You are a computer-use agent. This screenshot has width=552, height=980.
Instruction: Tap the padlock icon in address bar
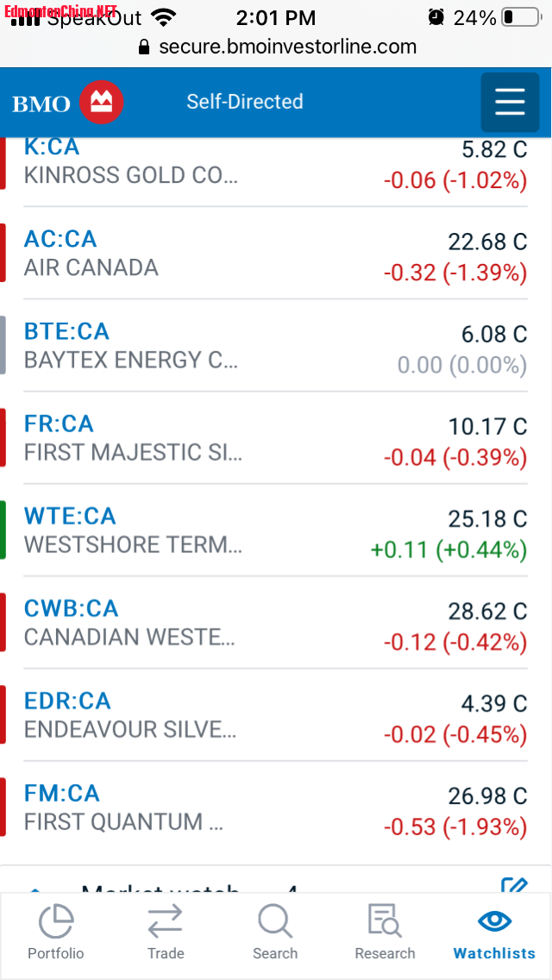click(x=144, y=47)
